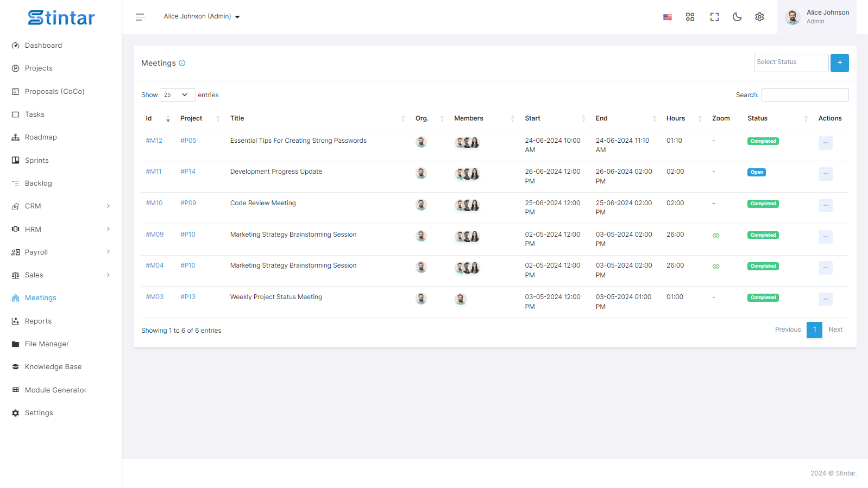Viewport: 868px width, 488px height.
Task: Click the Search input field
Action: pos(805,95)
